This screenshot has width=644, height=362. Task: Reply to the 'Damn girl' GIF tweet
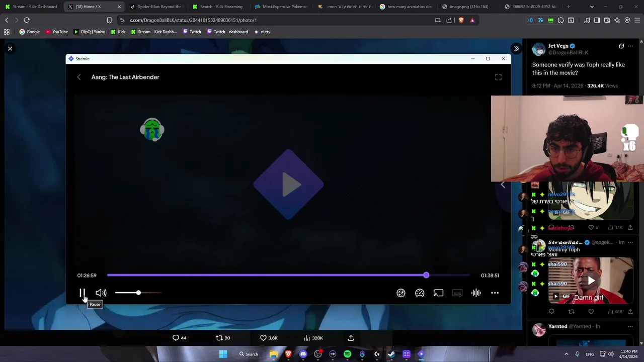coord(551,312)
